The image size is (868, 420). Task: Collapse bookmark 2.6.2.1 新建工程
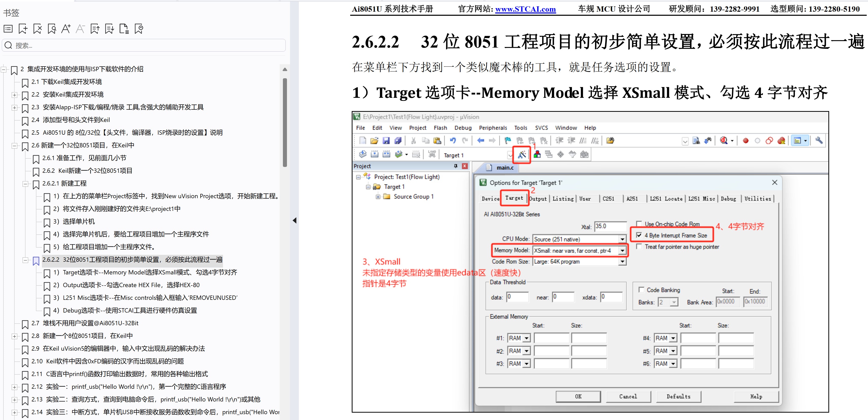coord(25,184)
